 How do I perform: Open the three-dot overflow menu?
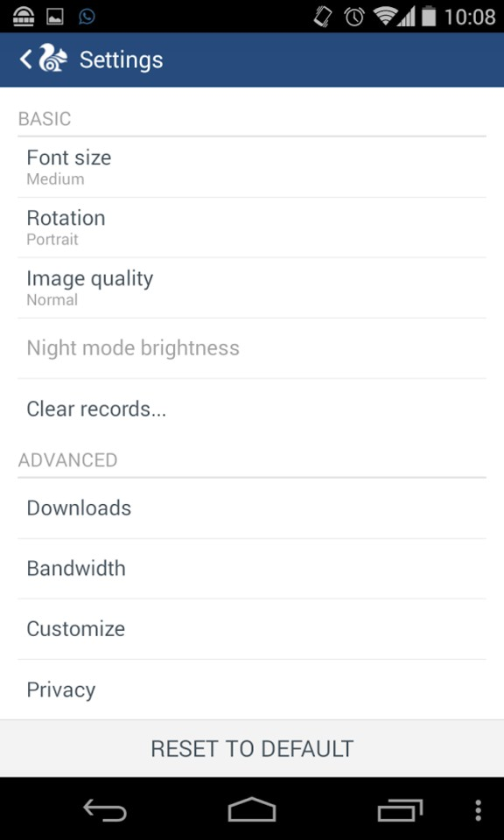click(x=479, y=809)
